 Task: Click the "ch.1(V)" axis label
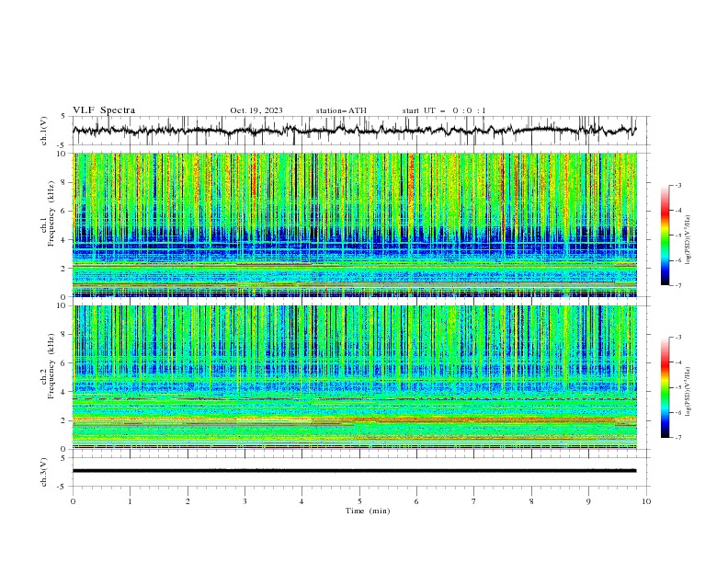[44, 131]
